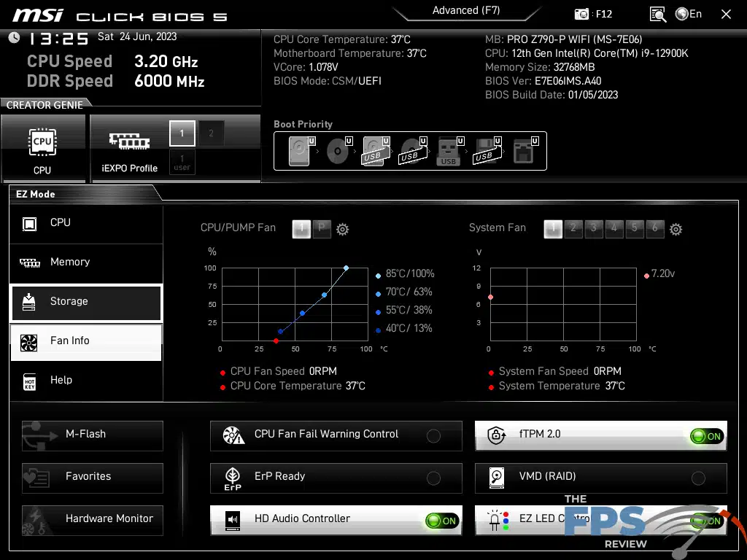Click the EZ LED light bulb icon
Screen dimensions: 747x560
coord(498,520)
